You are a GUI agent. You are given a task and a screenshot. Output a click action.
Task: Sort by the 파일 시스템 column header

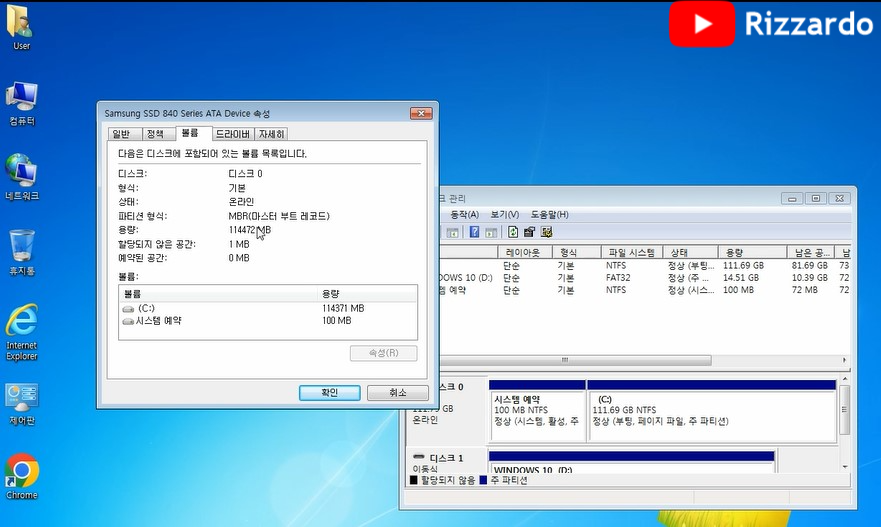click(x=632, y=252)
